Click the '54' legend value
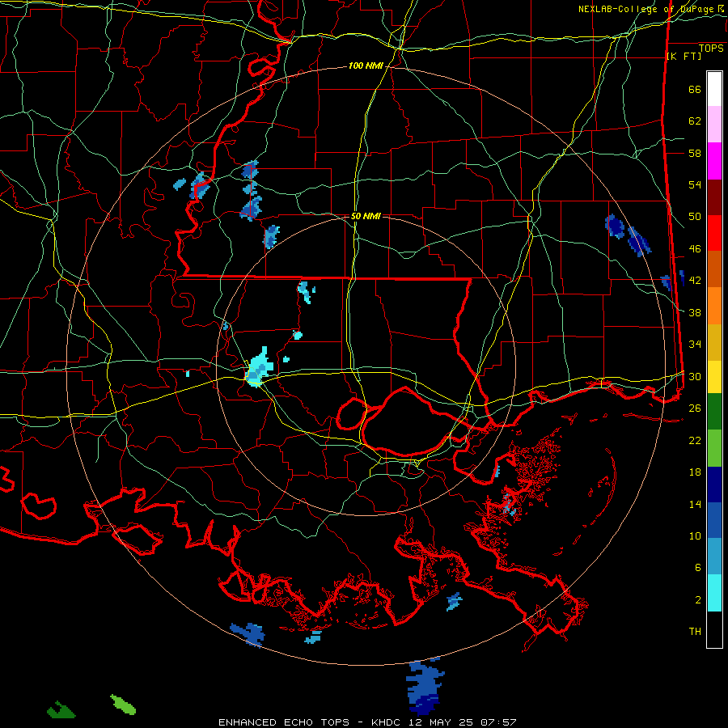This screenshot has width=728, height=728. (x=695, y=184)
